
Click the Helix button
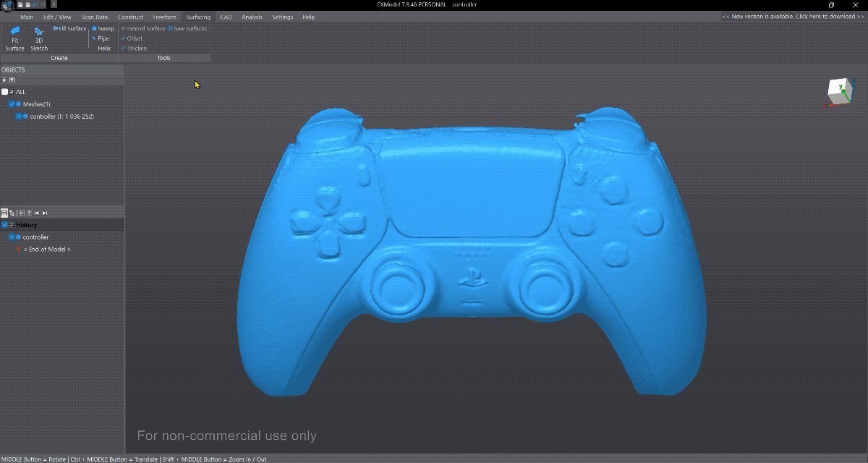[104, 48]
